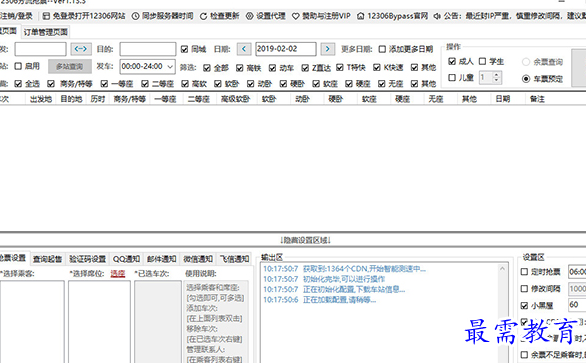Toggle the 一等座 seat checkbox
This screenshot has height=363, width=586.
click(104, 84)
